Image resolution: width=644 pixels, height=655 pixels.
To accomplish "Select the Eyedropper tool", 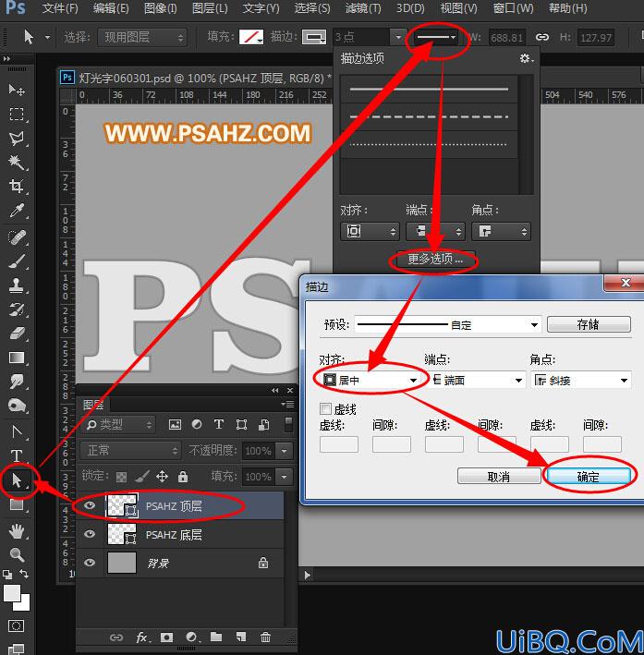I will click(17, 211).
